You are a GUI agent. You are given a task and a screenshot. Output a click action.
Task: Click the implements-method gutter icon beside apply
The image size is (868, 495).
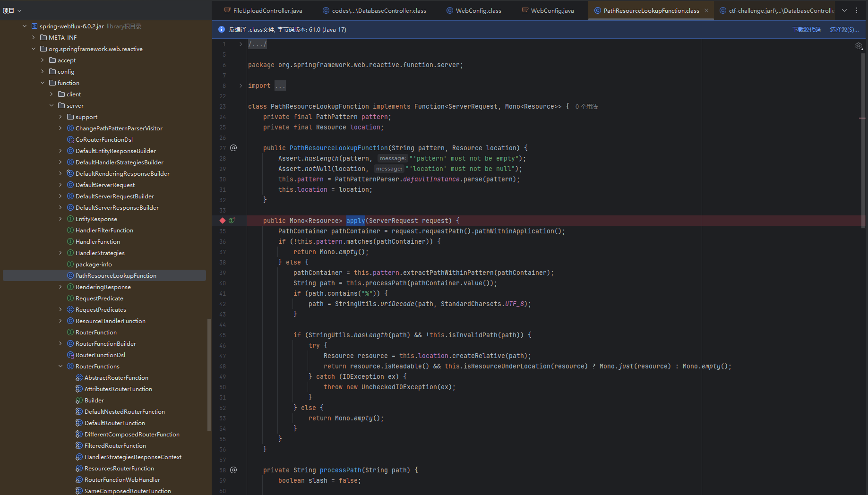click(x=232, y=221)
